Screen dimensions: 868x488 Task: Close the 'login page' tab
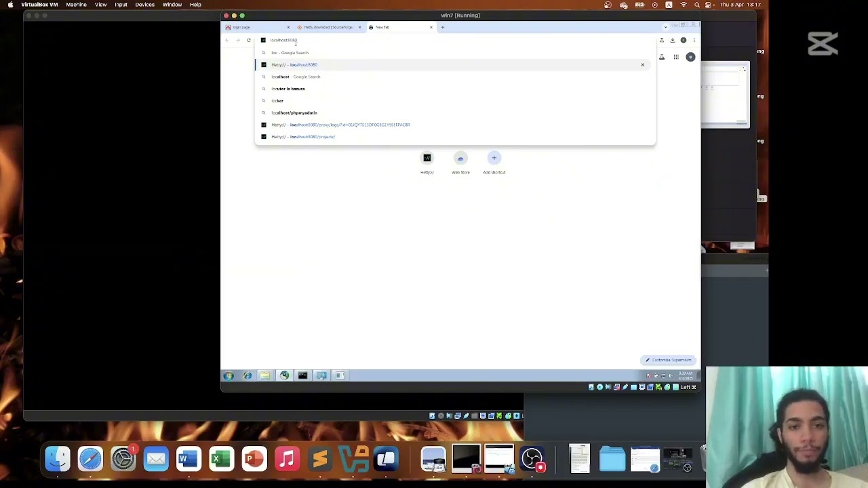point(288,27)
